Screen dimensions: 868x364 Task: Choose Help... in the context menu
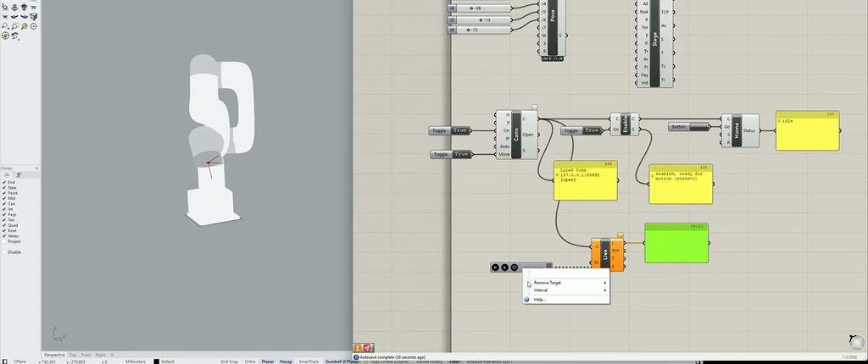click(565, 300)
